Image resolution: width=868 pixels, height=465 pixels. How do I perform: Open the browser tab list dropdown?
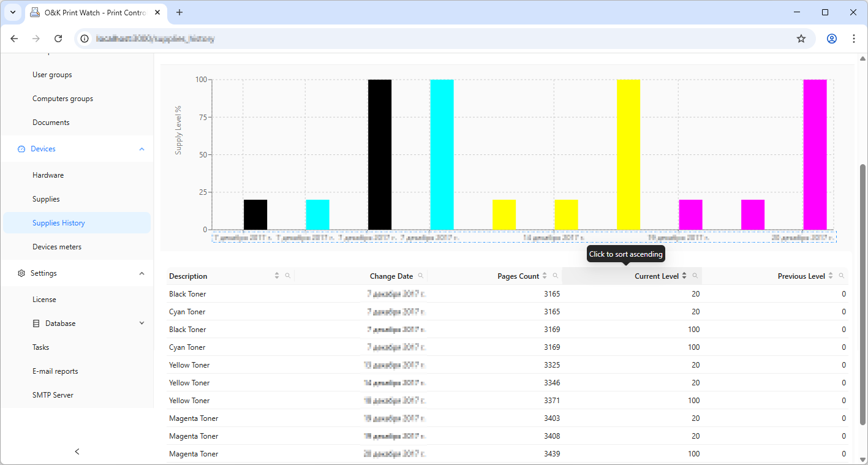click(x=12, y=12)
